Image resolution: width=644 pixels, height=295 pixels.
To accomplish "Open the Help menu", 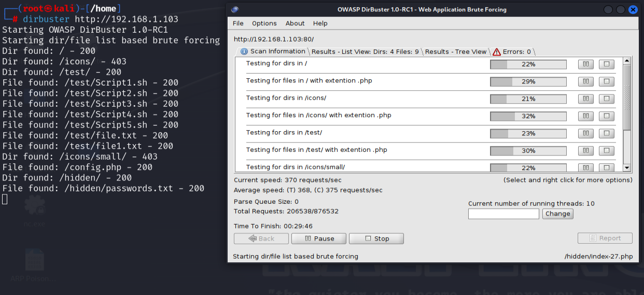I will coord(320,23).
